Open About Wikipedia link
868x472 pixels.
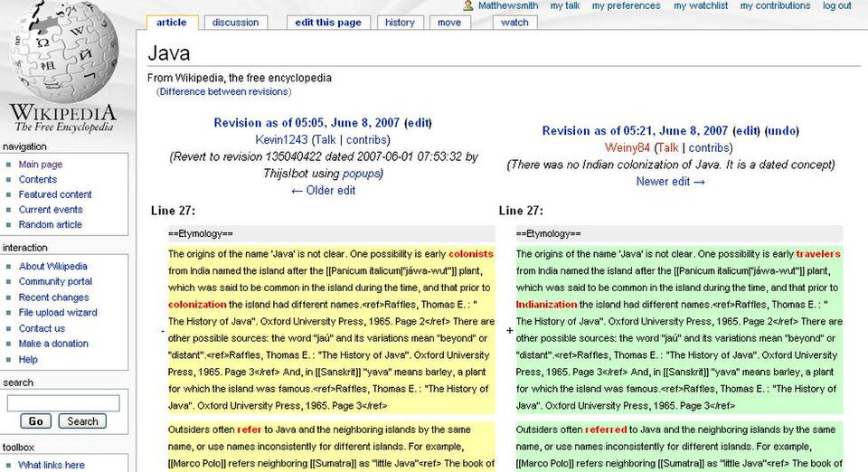point(53,266)
